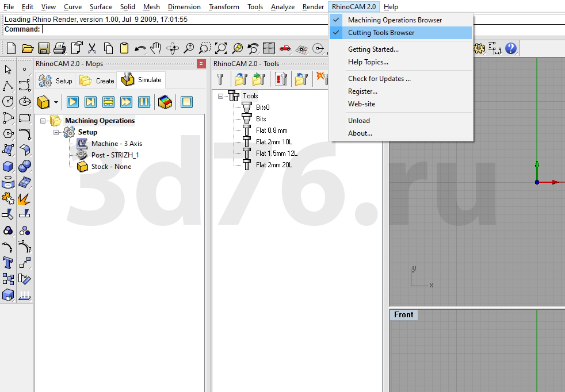Select the Box solid tool
Screen dimensions: 565x392
point(8,166)
